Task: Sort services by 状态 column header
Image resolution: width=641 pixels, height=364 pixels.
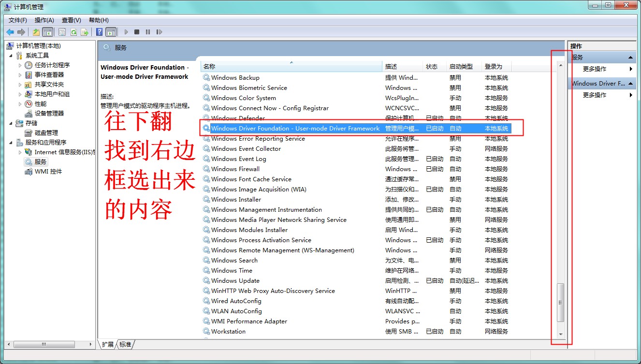Action: coord(435,66)
